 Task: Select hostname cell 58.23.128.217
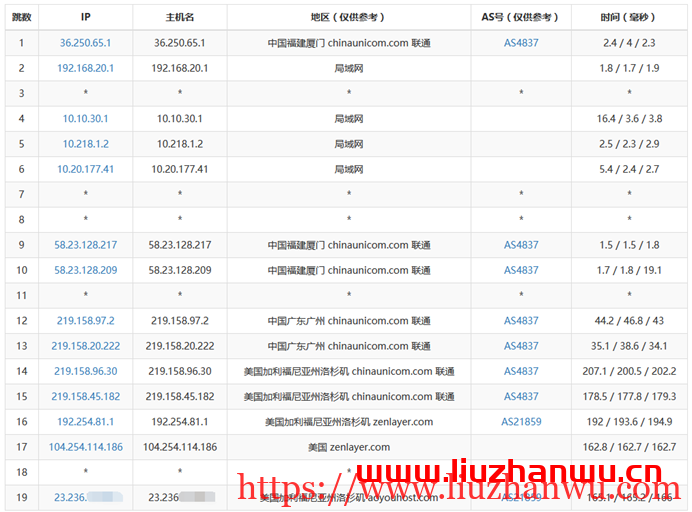(180, 245)
